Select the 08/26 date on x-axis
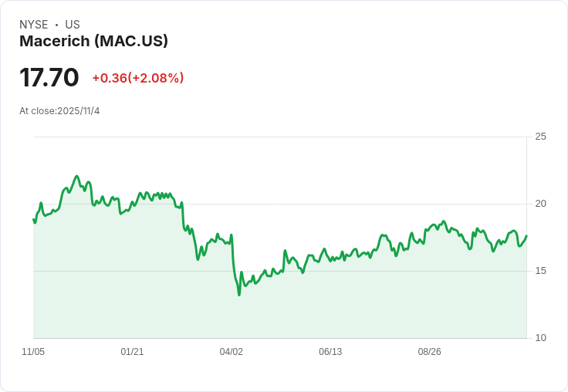 [429, 352]
